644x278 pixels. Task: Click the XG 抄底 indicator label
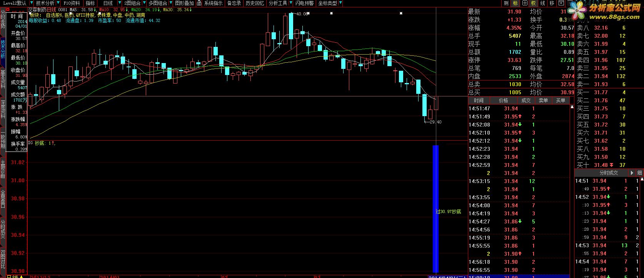[x=42, y=143]
